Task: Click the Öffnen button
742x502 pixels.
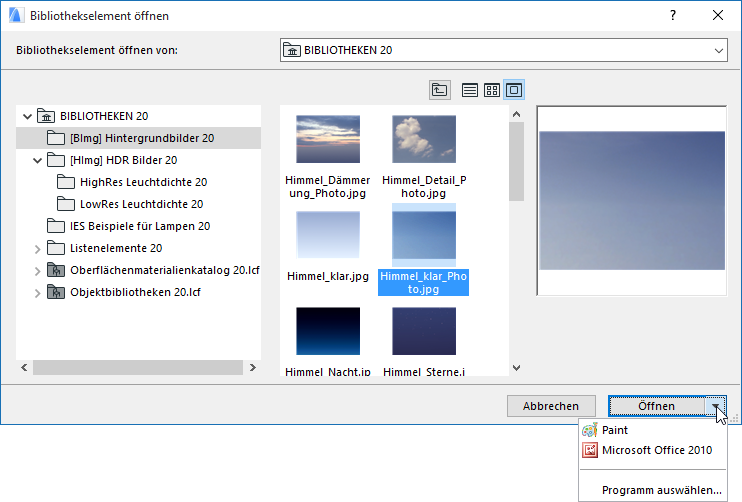Action: 656,406
